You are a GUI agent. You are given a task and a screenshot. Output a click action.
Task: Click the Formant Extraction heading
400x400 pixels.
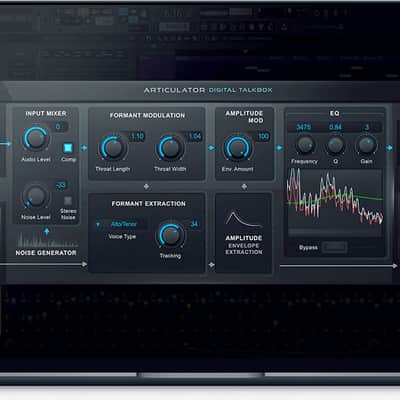point(148,204)
